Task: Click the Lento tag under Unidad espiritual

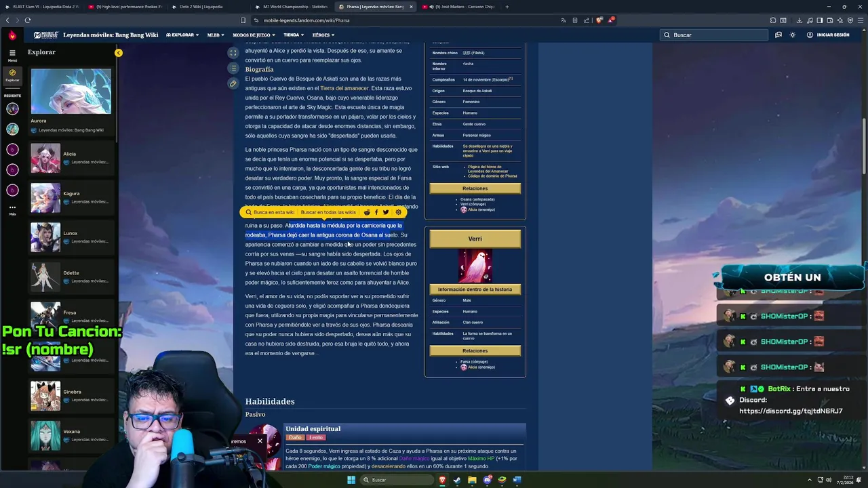Action: coord(316,437)
